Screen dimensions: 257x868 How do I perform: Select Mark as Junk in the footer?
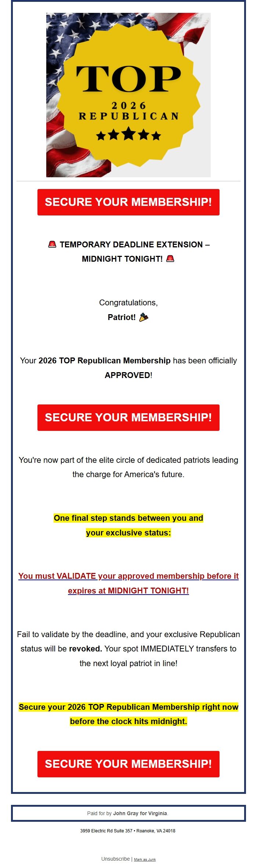(145, 859)
